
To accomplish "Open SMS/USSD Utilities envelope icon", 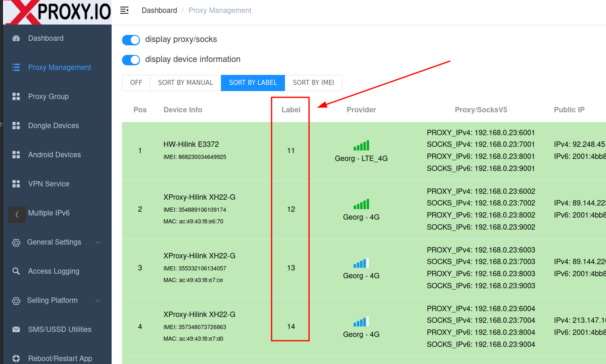I will (16, 329).
